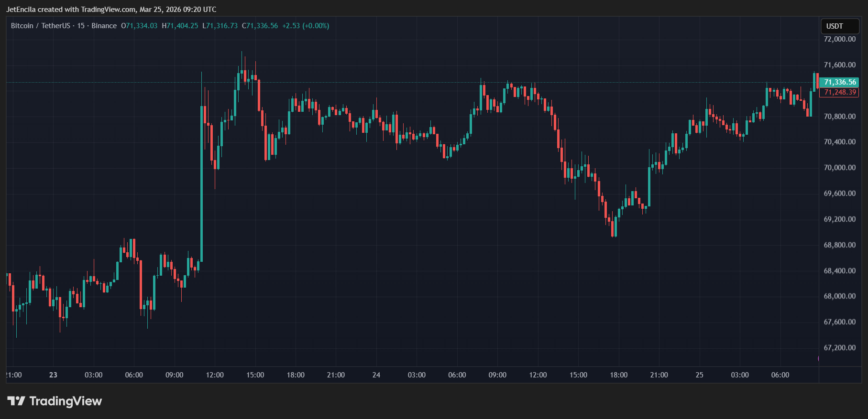This screenshot has height=419, width=868.
Task: Click the close value in the top legend
Action: [x=262, y=26]
